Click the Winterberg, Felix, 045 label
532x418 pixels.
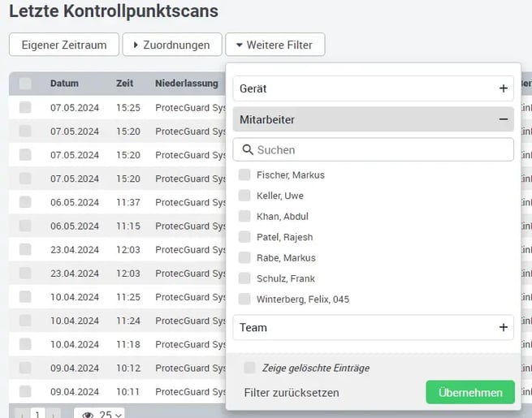[x=303, y=299]
